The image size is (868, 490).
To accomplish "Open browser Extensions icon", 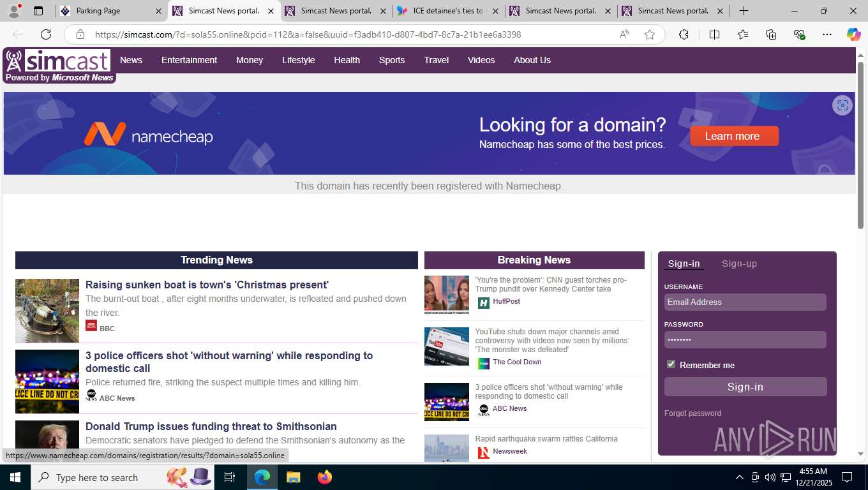I will pyautogui.click(x=684, y=34).
